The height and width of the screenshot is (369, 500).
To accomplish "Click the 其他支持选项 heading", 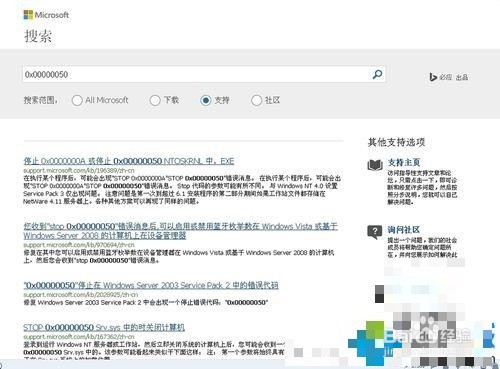I will (396, 142).
